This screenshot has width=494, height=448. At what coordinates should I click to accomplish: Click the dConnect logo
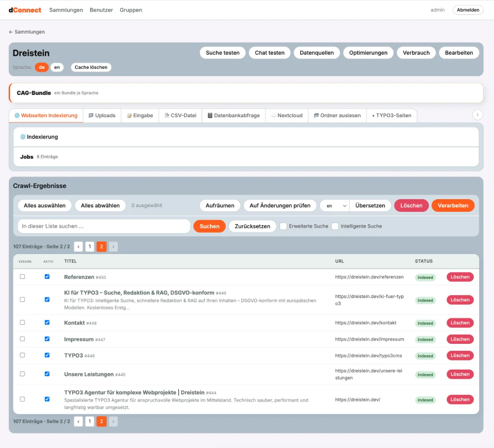pyautogui.click(x=25, y=10)
